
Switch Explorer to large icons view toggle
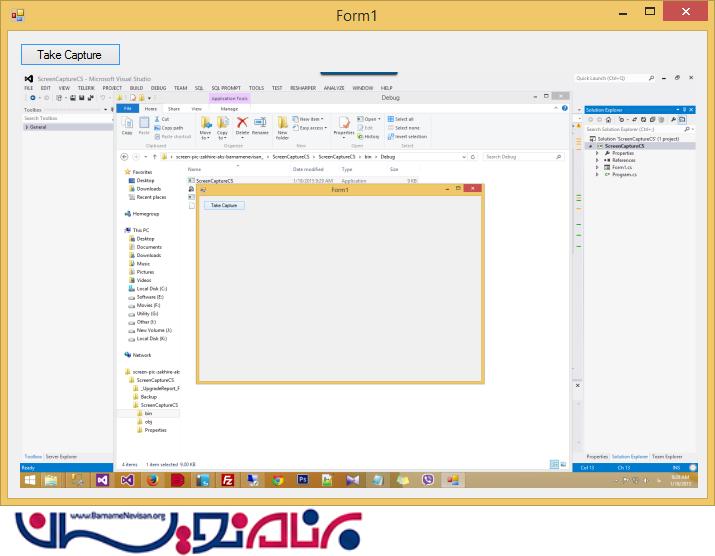pyautogui.click(x=561, y=464)
